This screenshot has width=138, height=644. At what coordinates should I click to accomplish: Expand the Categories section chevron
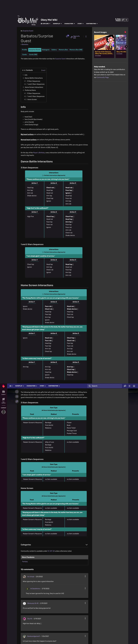pyautogui.click(x=87, y=545)
